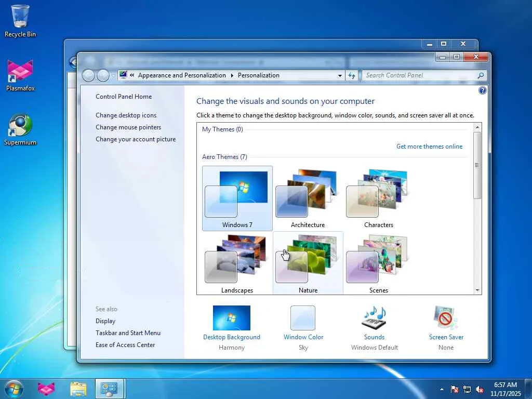532x399 pixels.
Task: Click the My Themes (0) heading
Action: click(x=222, y=129)
